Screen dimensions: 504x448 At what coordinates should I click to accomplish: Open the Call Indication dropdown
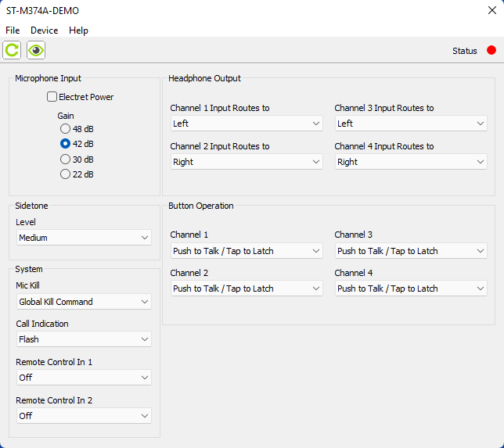click(x=84, y=339)
